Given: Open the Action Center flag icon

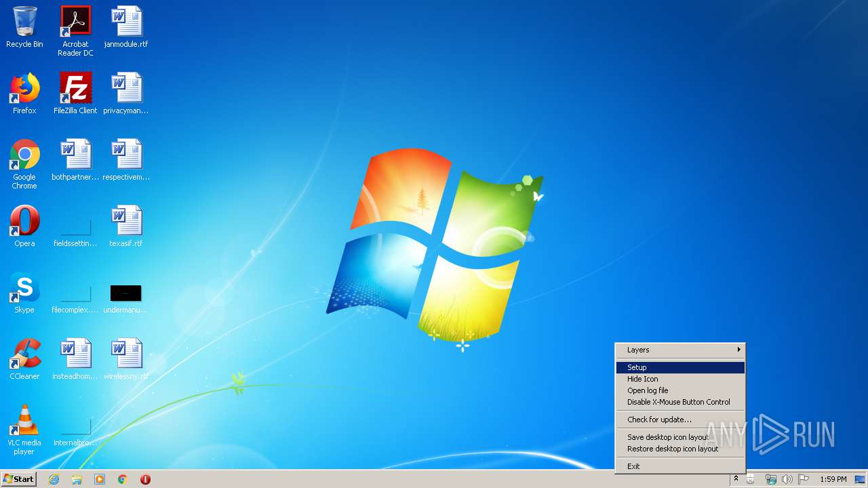Looking at the screenshot, I should [804, 479].
